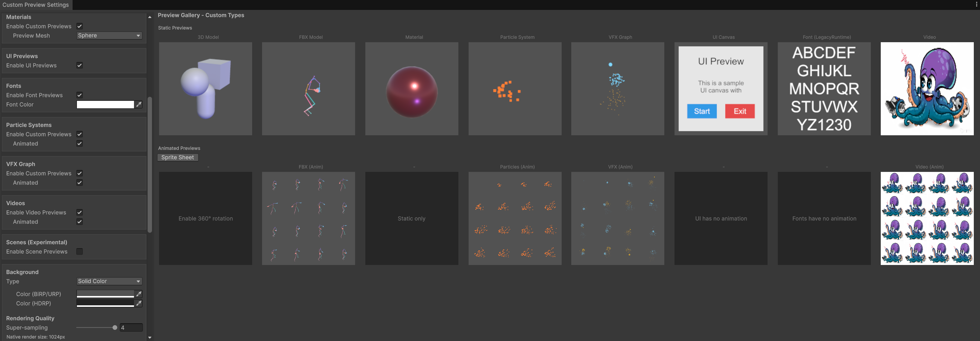
Task: Select the Material red sphere preview
Action: (x=412, y=89)
